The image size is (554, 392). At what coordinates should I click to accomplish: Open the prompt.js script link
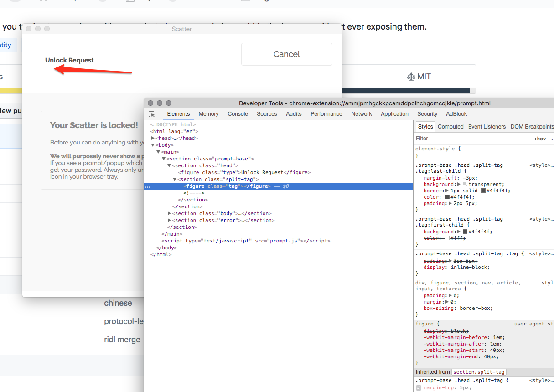point(284,241)
